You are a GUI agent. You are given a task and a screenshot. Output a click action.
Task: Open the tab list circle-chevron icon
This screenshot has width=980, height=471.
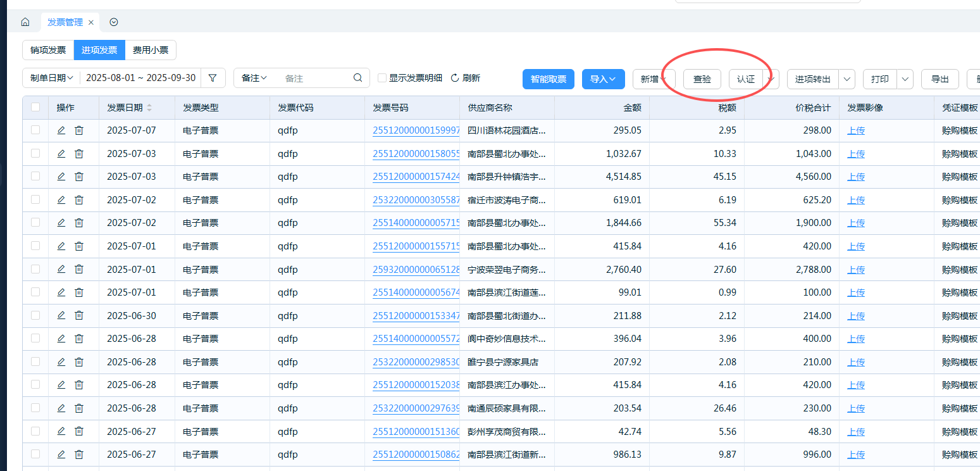[x=114, y=22]
